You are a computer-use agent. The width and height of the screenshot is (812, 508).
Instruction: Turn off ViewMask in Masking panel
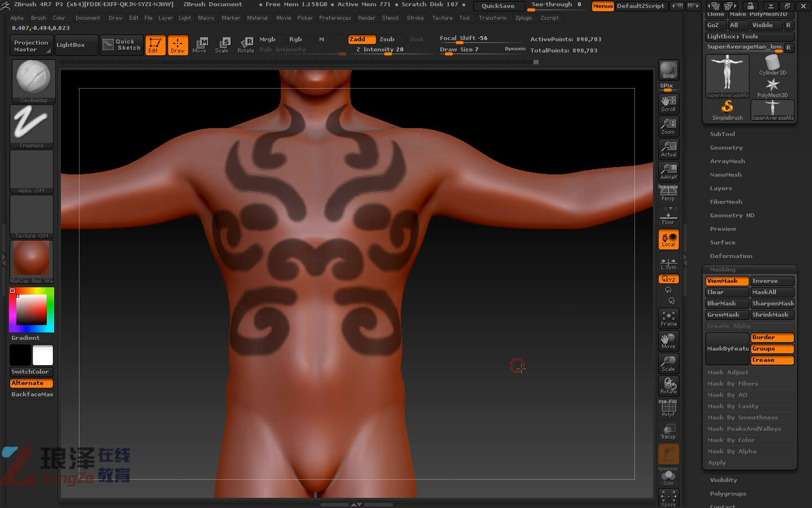click(726, 281)
